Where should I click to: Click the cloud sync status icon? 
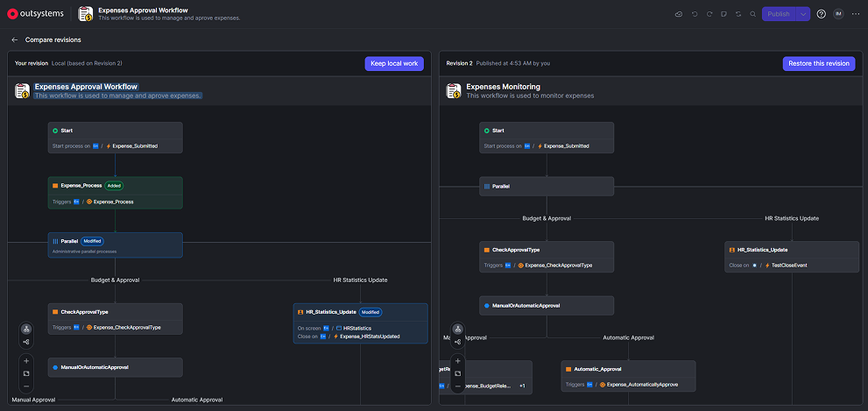point(679,14)
